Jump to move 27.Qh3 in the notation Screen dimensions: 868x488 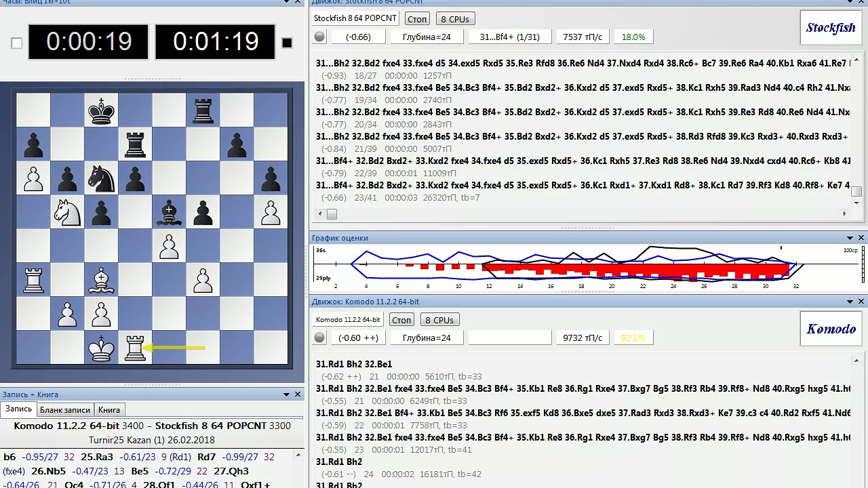tap(231, 471)
